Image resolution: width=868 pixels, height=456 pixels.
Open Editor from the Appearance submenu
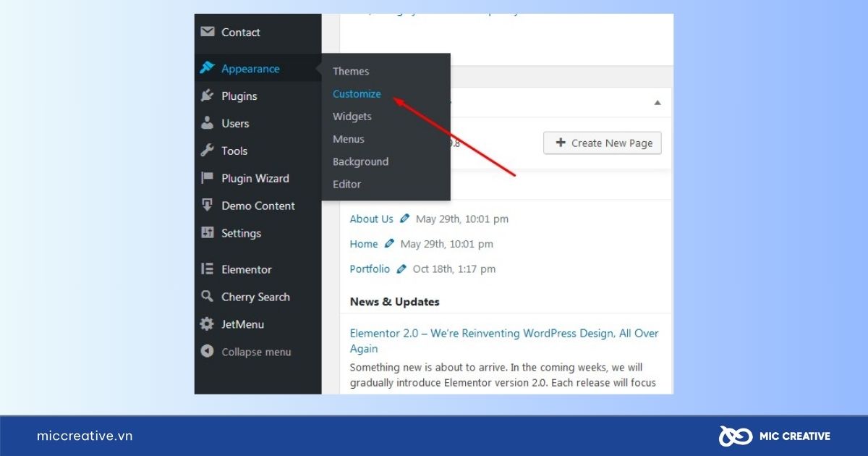346,184
